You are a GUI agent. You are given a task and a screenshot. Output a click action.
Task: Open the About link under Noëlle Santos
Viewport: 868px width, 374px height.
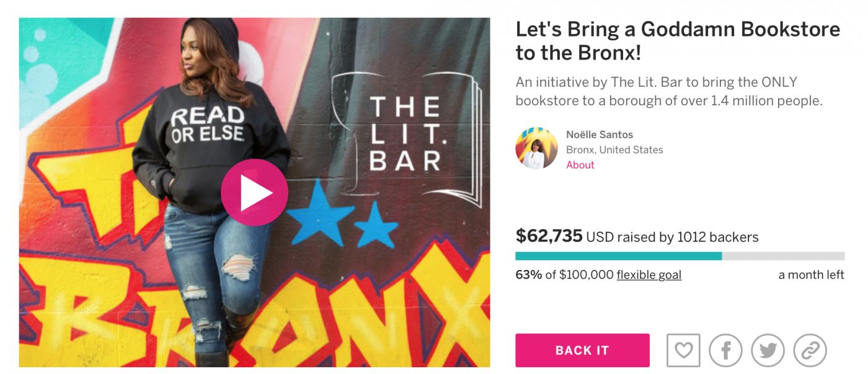[580, 165]
